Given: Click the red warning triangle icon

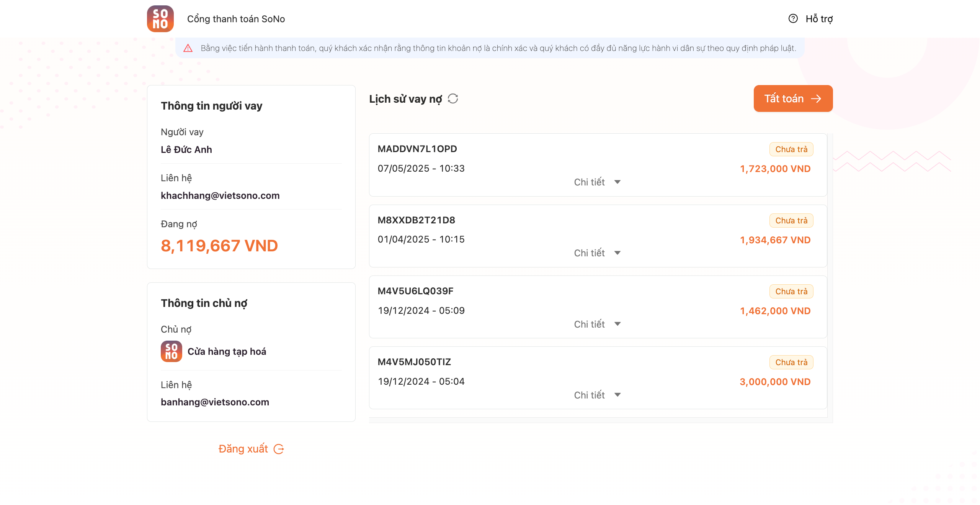Looking at the screenshot, I should [188, 48].
